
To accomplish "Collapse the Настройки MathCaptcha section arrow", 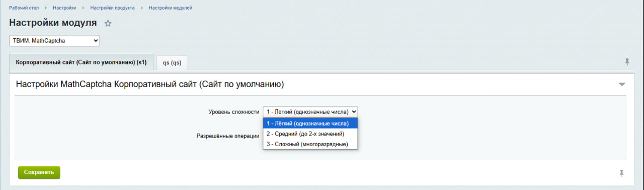I will [x=622, y=85].
